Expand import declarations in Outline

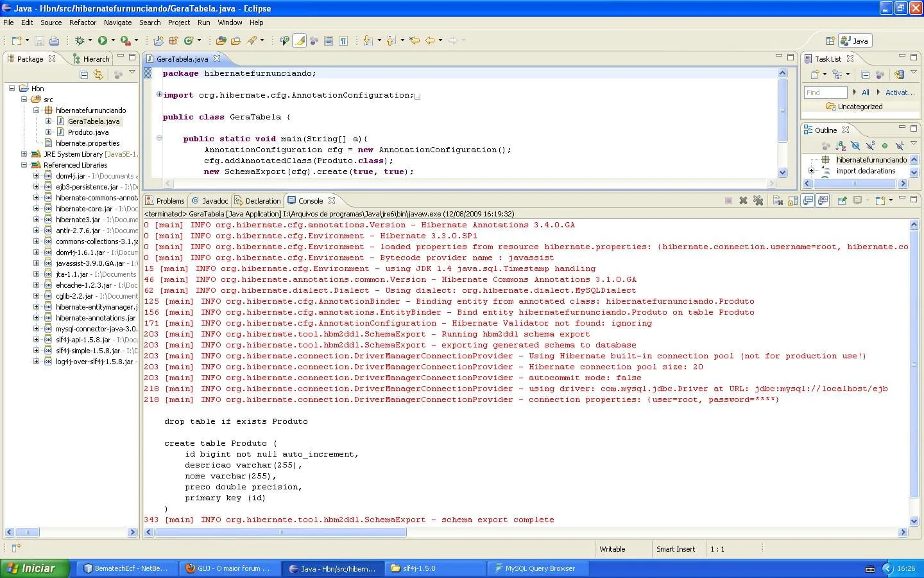click(811, 171)
